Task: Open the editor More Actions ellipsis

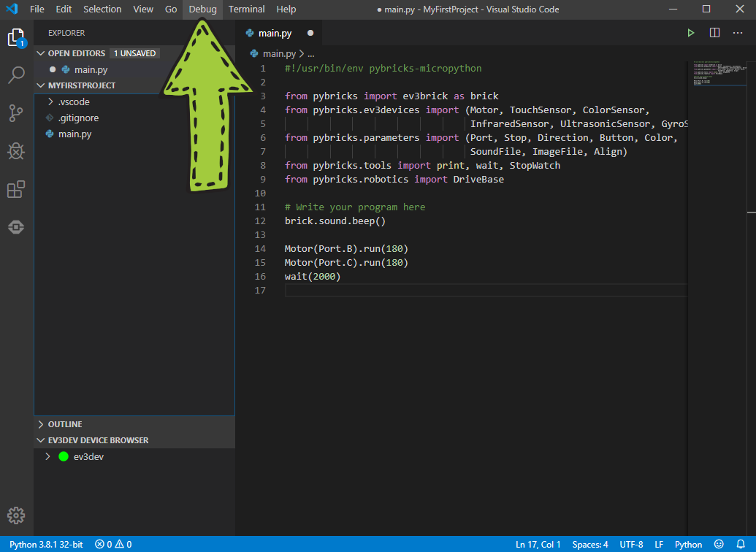Action: tap(738, 33)
